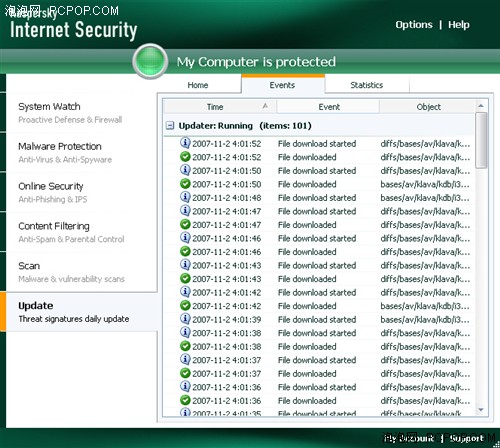Screen dimensions: 500x448
Task: Open Malware Protection section
Action: tap(60, 146)
